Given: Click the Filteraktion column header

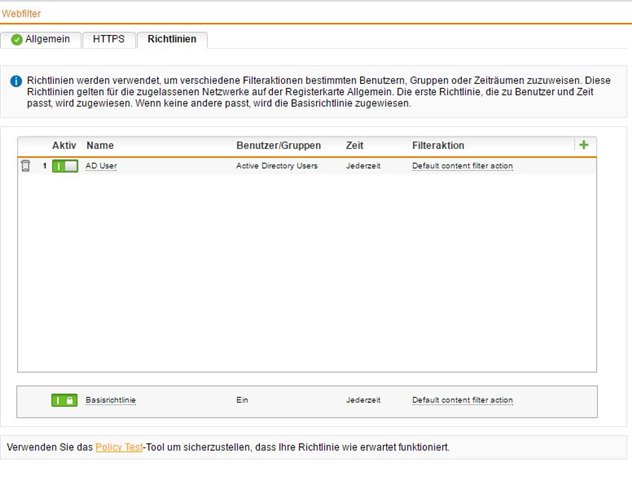Looking at the screenshot, I should click(x=438, y=146).
